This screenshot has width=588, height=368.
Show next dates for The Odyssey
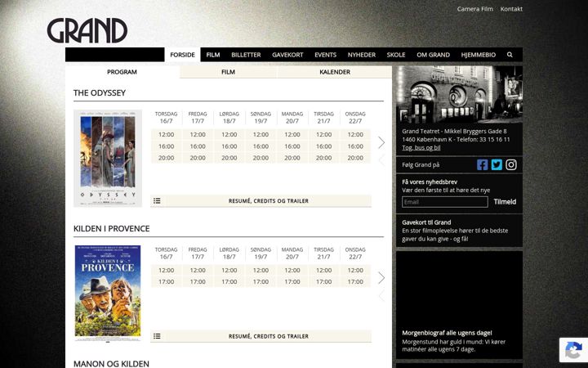(381, 142)
